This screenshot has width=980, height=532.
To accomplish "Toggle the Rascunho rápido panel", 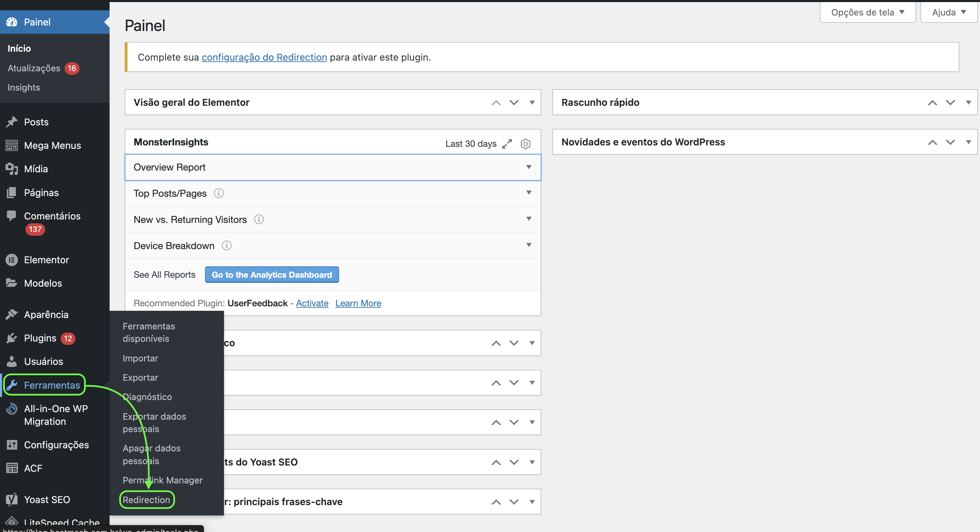I will coord(969,103).
